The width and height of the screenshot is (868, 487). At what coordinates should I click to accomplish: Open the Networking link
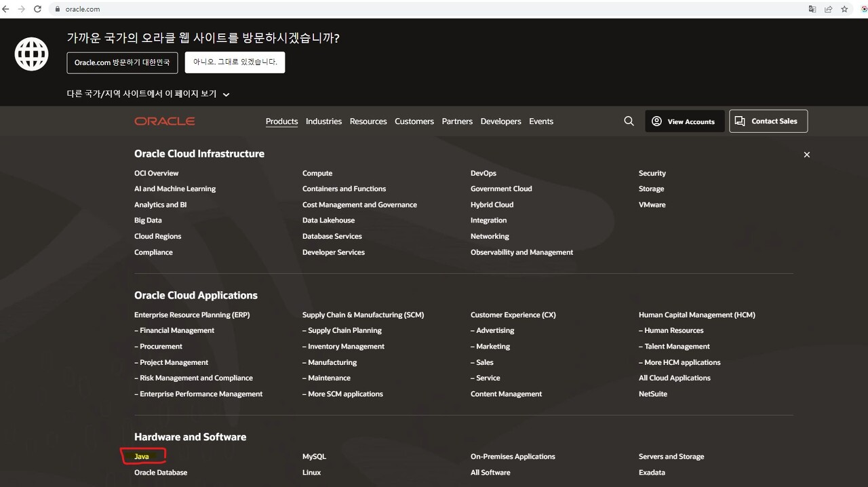(490, 236)
